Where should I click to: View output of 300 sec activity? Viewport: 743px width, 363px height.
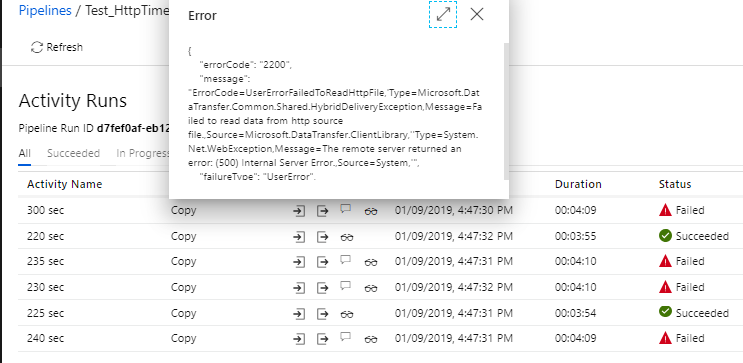pos(322,211)
